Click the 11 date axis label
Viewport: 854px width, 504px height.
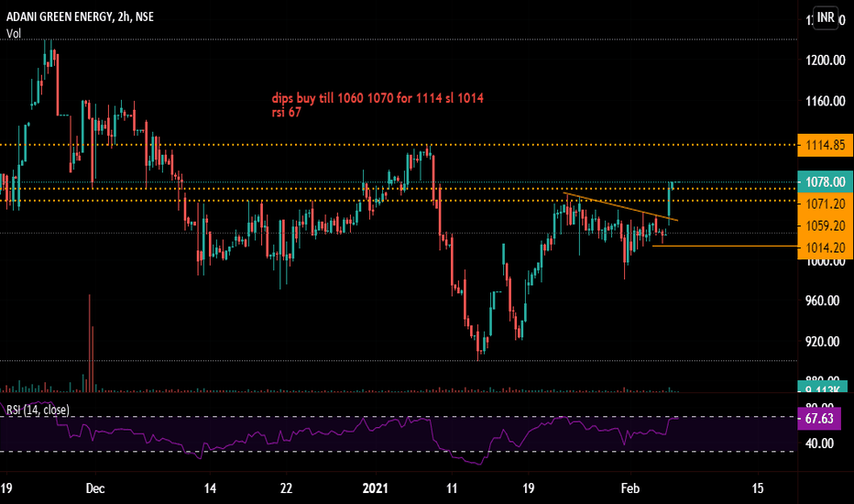pyautogui.click(x=452, y=488)
